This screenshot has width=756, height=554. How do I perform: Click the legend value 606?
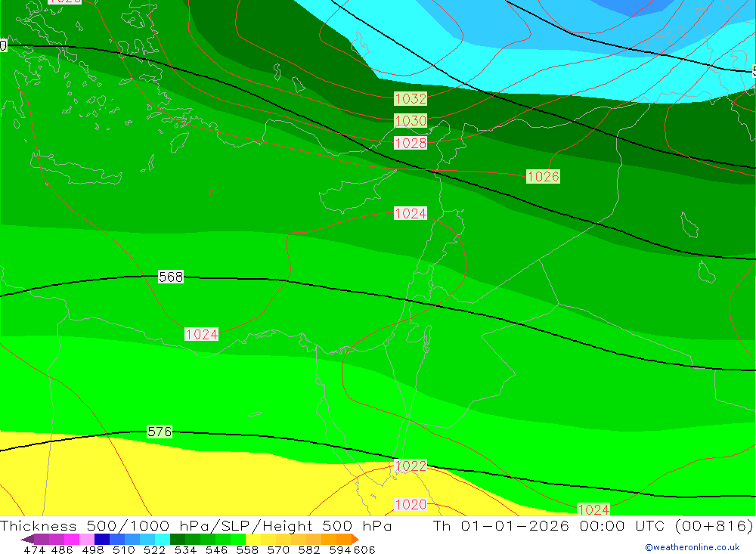point(364,550)
